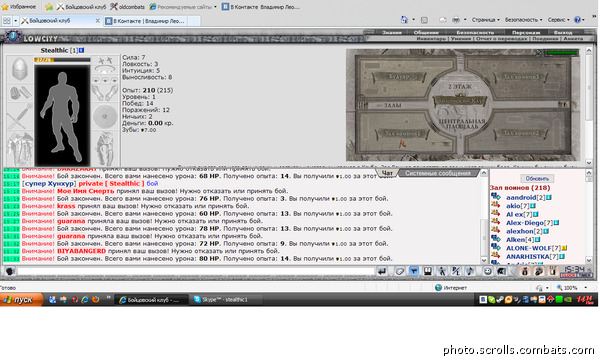The height and width of the screenshot is (360, 600).
Task: Click the chat log vertical scrollbar
Action: tap(484, 217)
